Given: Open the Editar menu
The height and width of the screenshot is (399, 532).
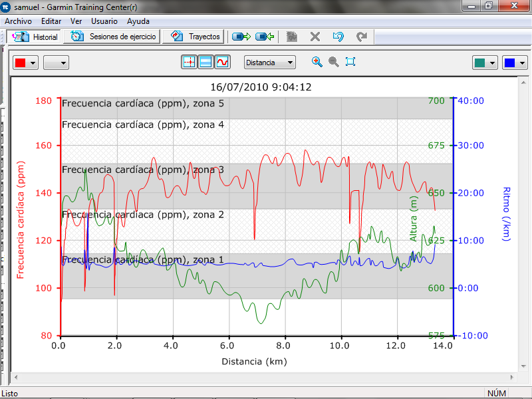Looking at the screenshot, I should click(x=51, y=21).
